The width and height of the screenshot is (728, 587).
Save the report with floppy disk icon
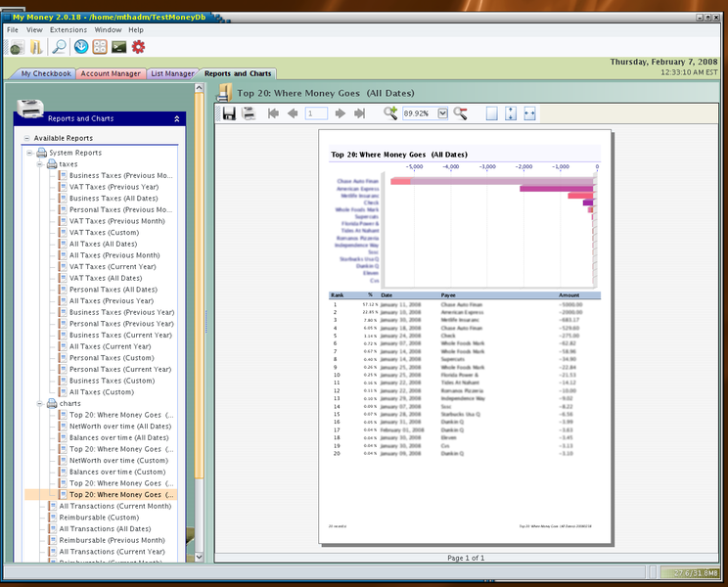229,113
